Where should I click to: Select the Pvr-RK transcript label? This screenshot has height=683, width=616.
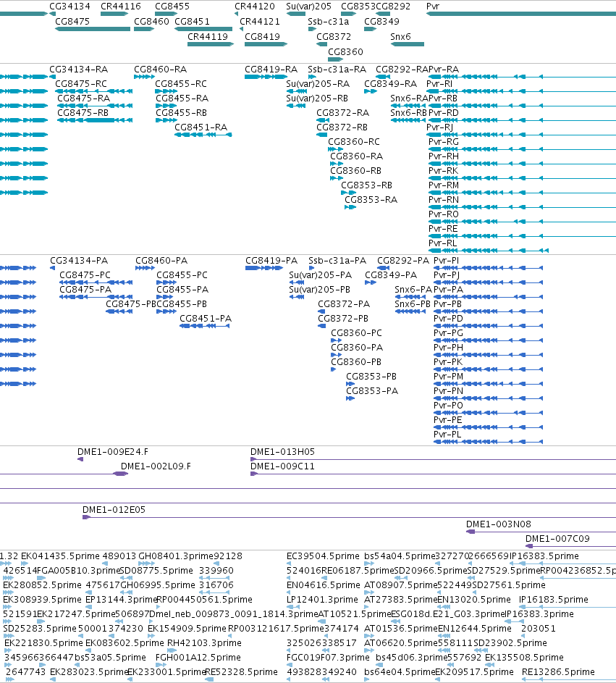tap(443, 170)
